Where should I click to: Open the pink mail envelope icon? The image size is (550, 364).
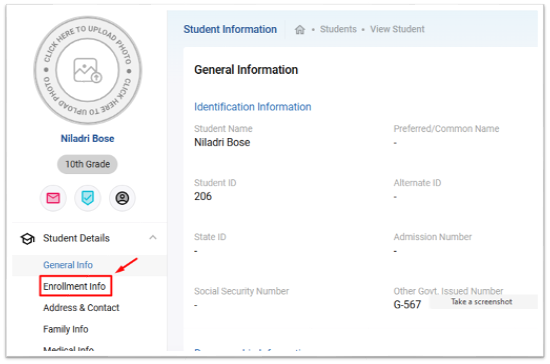[x=53, y=198]
